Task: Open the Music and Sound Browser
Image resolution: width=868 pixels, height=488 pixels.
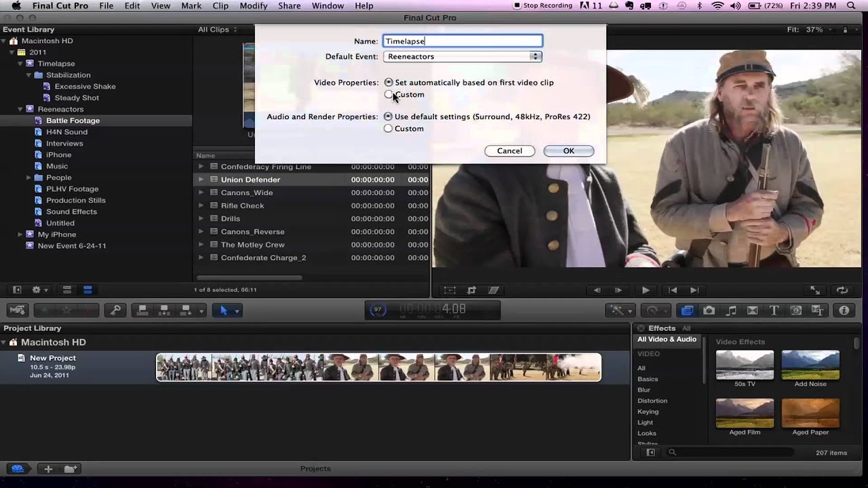Action: (x=731, y=310)
